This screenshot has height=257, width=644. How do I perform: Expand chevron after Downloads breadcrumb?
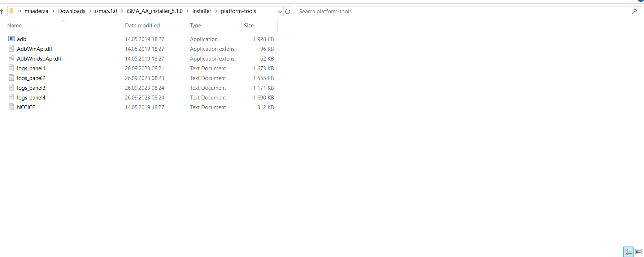(x=90, y=11)
